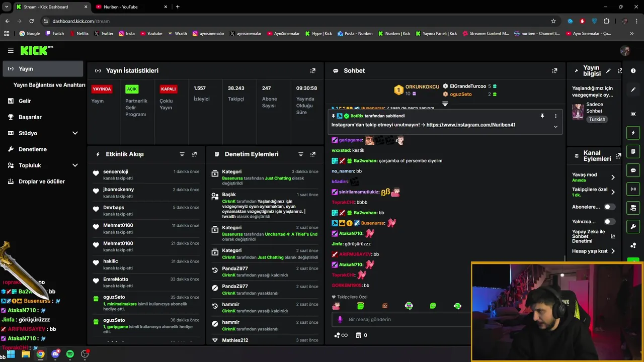Open the shop icon below chat
The height and width of the screenshot is (362, 644).
coord(358,335)
